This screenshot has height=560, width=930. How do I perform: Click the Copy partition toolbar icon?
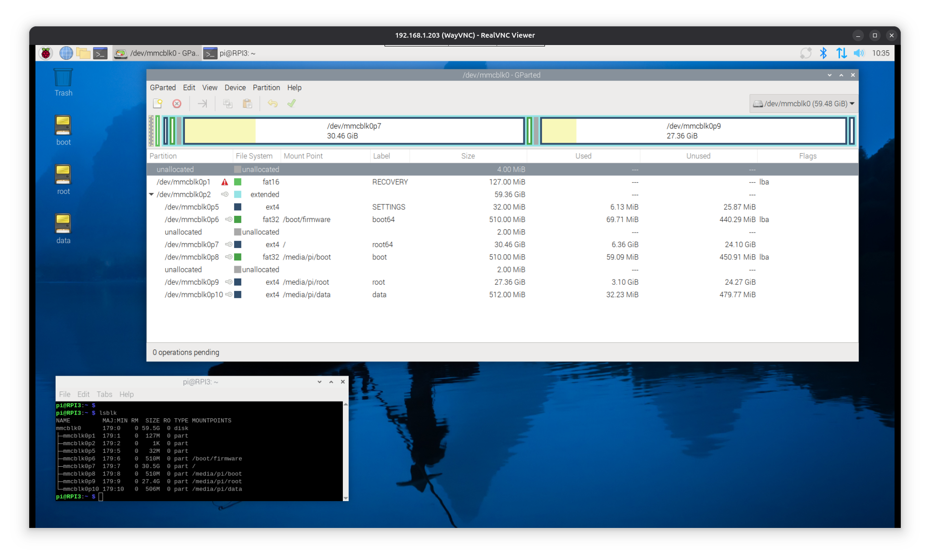coord(227,103)
